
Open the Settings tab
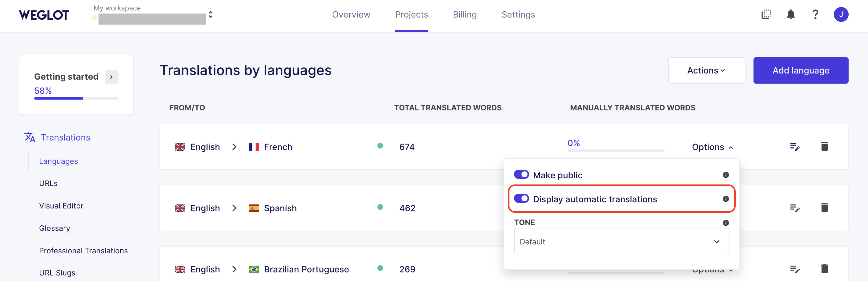518,14
